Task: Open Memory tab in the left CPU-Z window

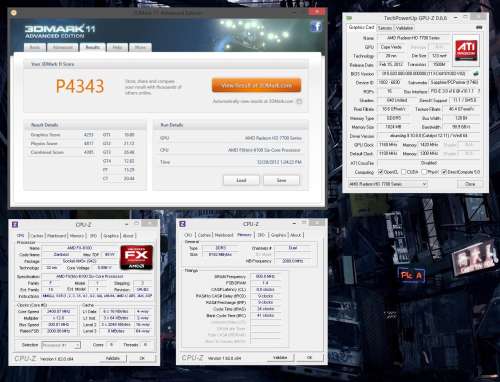Action: point(77,236)
